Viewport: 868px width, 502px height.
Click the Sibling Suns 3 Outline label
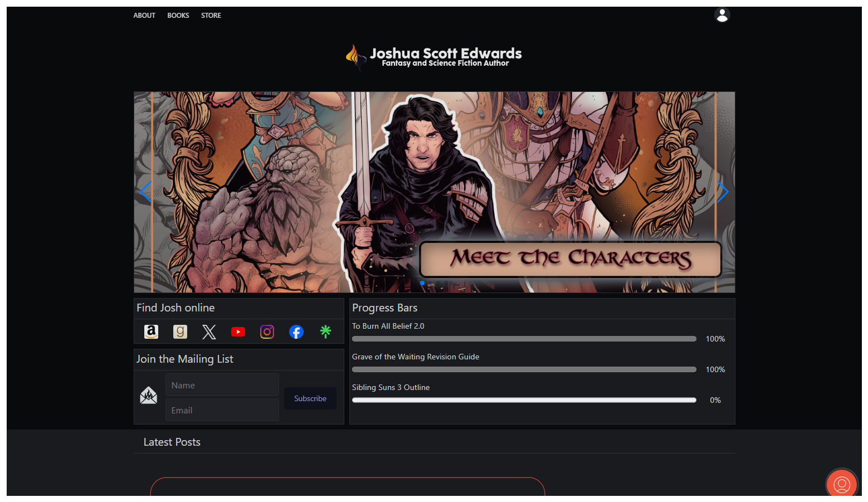(x=391, y=387)
